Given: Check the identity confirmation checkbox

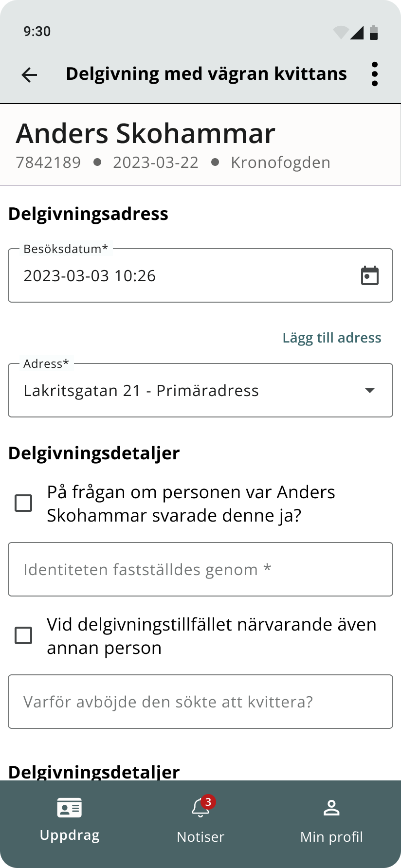Looking at the screenshot, I should tap(23, 503).
